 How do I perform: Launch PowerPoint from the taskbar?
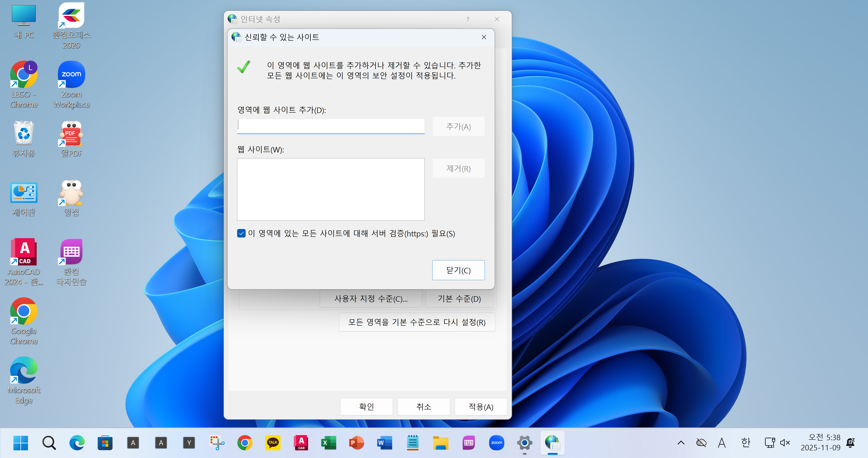tap(356, 443)
